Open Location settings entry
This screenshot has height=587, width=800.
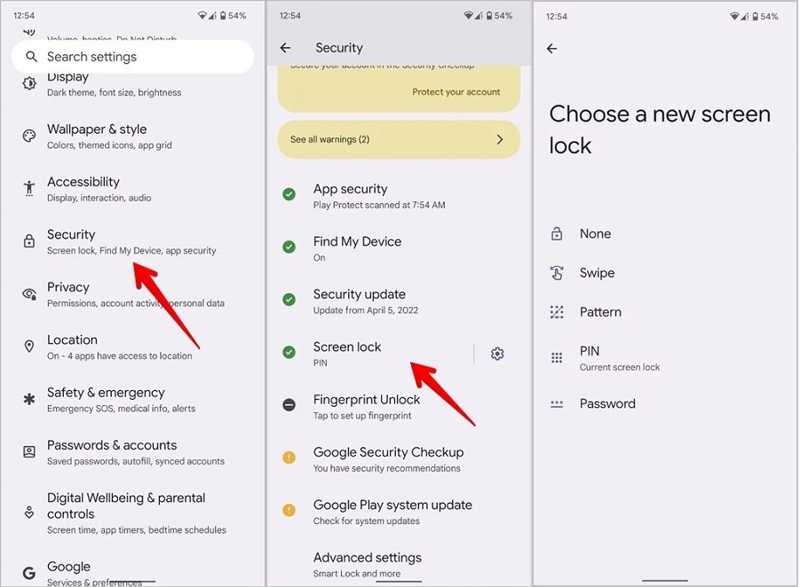point(133,347)
